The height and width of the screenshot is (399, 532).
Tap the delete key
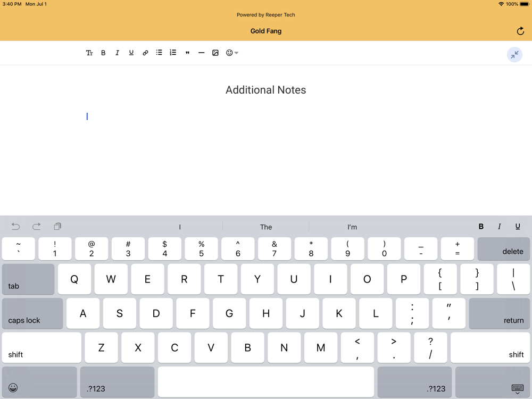(x=503, y=248)
